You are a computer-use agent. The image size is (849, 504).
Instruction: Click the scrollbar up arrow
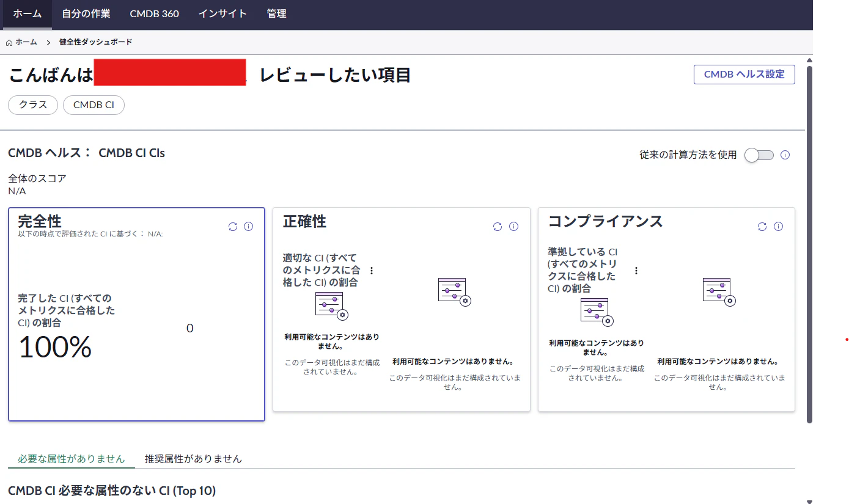click(810, 60)
